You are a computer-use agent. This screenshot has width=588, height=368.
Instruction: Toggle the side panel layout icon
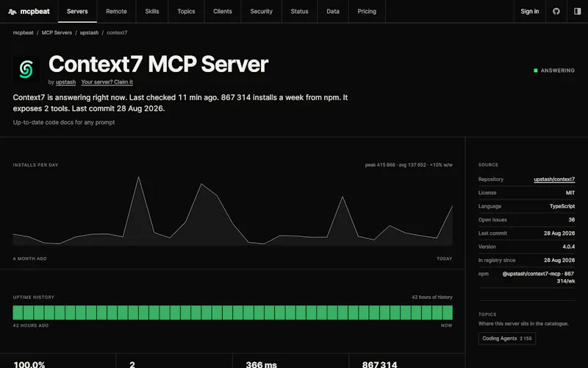click(x=578, y=11)
